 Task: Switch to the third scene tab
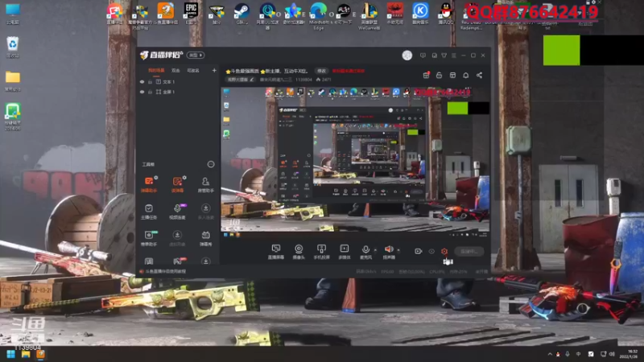[x=193, y=71]
